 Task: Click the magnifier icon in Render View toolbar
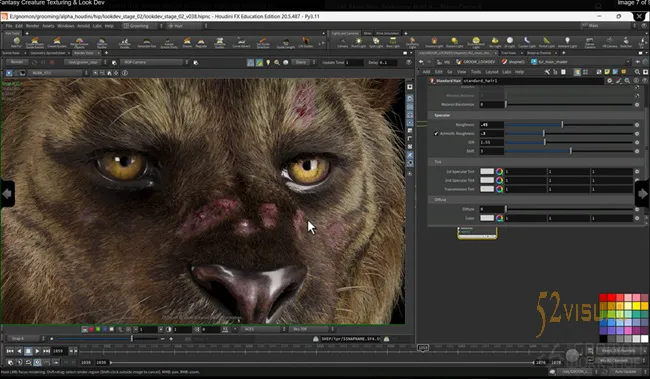click(276, 62)
